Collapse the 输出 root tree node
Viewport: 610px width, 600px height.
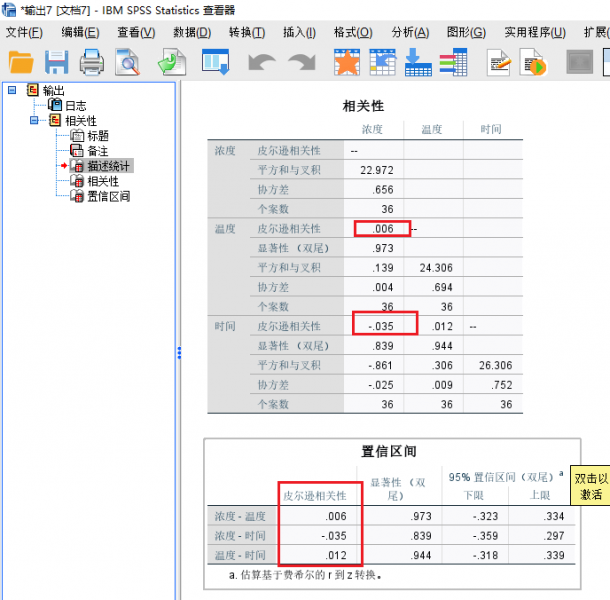coord(12,90)
